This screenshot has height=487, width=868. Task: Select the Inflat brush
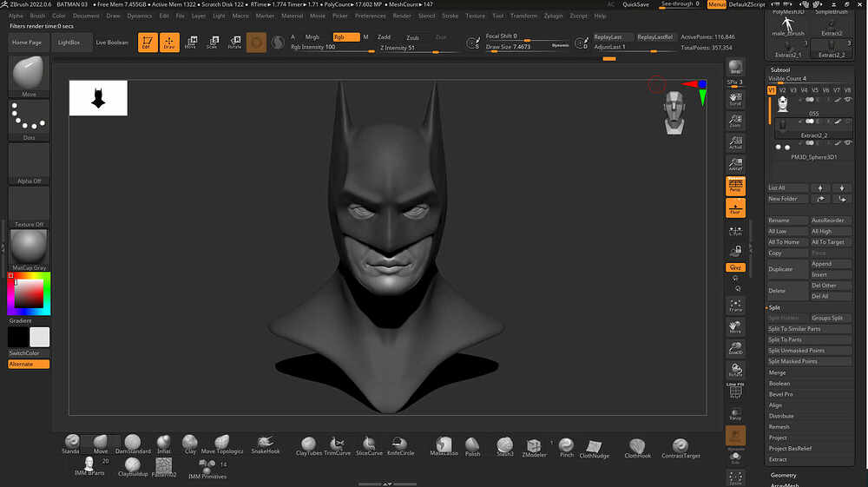(x=164, y=444)
